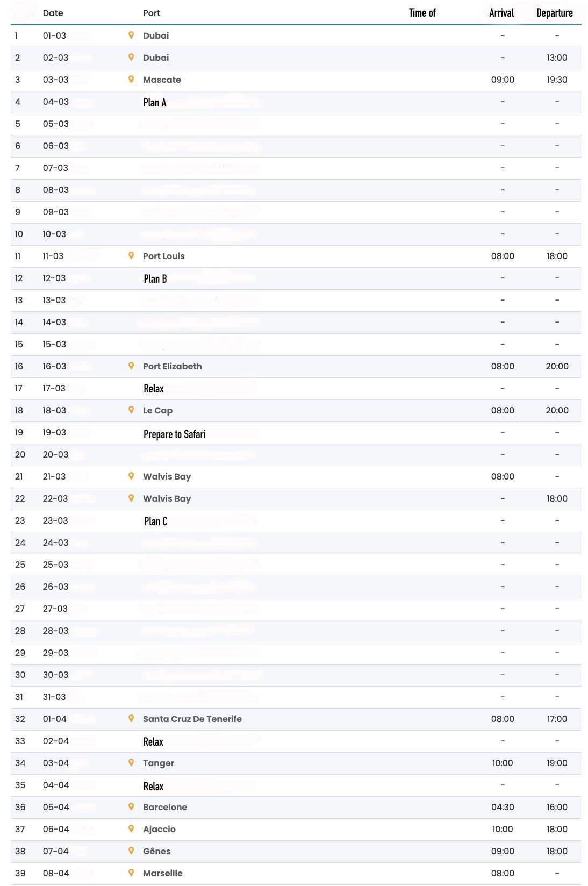Viewport: 588px width, 886px height.
Task: Click the location pin next to Port Louis
Action: tap(131, 256)
